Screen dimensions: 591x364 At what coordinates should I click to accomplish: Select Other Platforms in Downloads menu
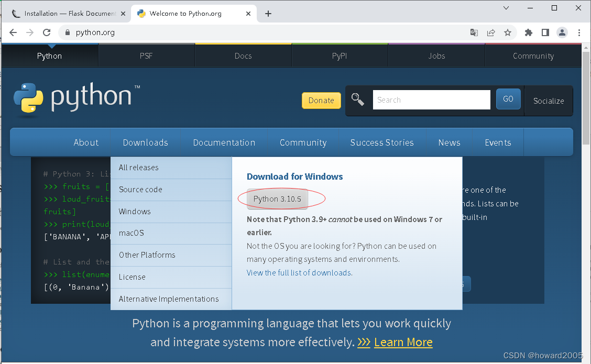[171, 255]
